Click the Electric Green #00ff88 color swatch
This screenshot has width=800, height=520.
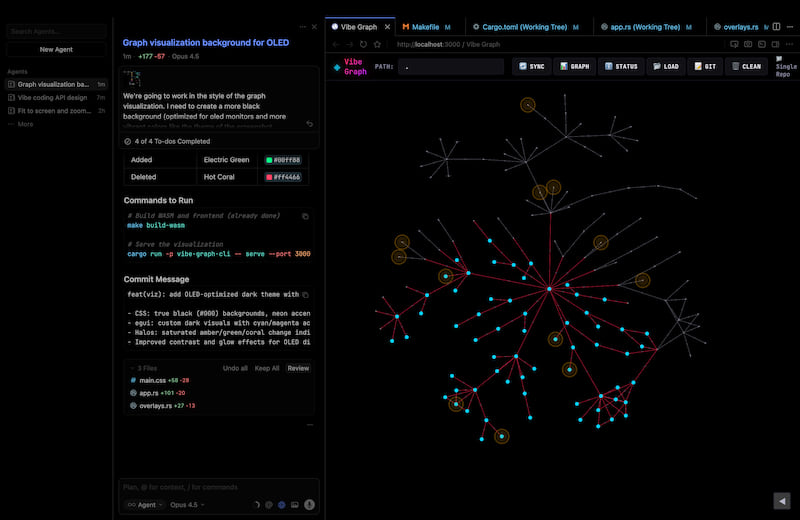[269, 160]
